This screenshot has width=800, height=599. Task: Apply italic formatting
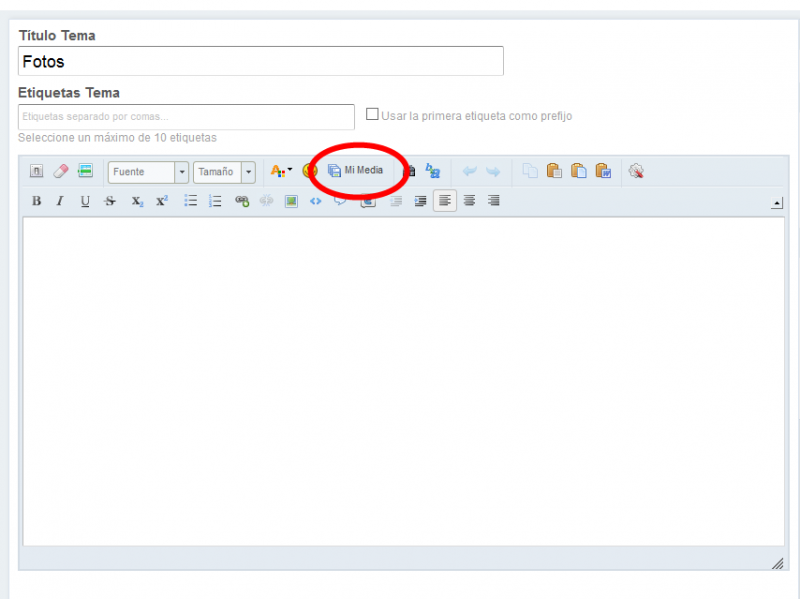pyautogui.click(x=60, y=201)
